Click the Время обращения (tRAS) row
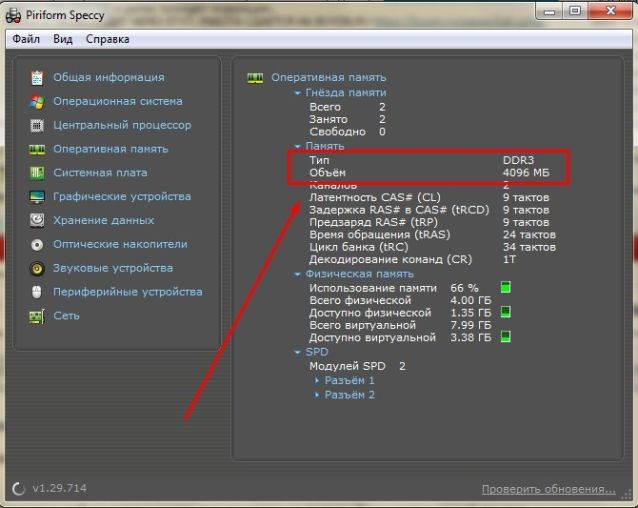The height and width of the screenshot is (508, 638). [x=432, y=235]
